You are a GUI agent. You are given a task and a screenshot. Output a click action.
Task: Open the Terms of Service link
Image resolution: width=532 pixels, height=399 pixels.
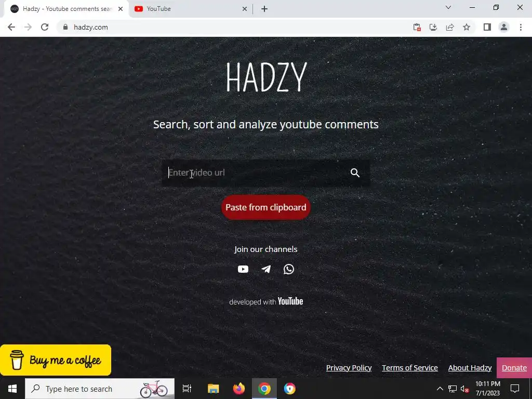(x=410, y=368)
